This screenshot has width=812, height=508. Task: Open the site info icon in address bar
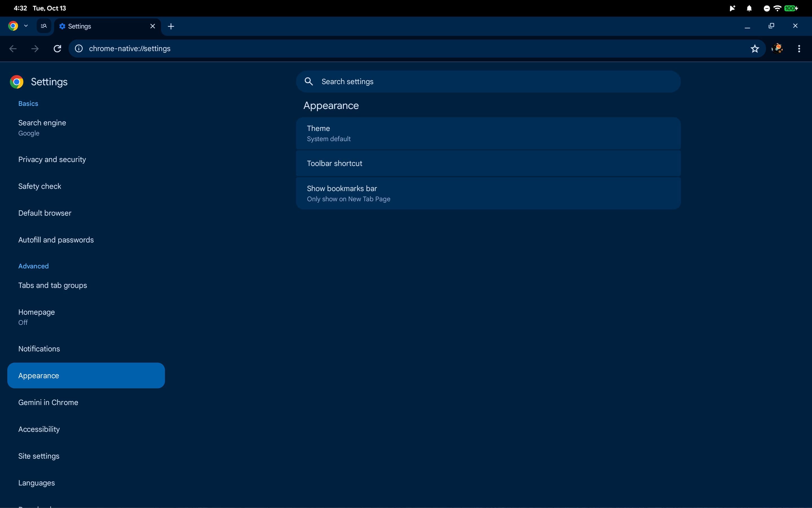(78, 49)
